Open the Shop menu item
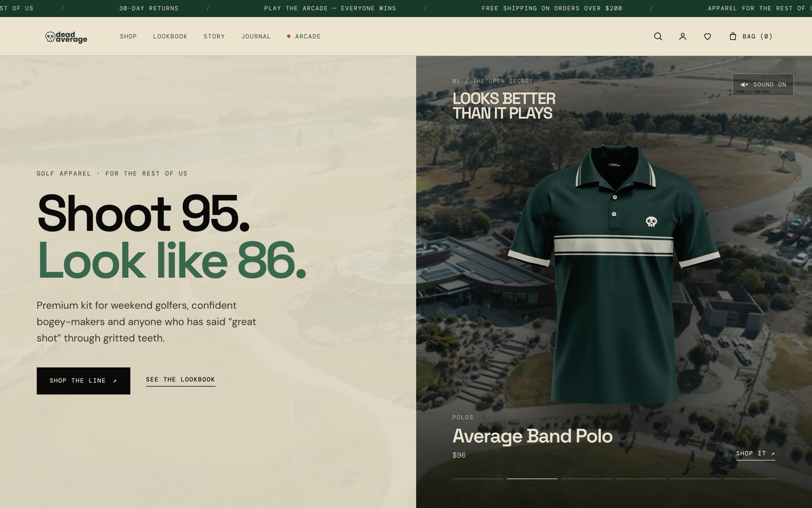The width and height of the screenshot is (812, 508). coord(128,37)
